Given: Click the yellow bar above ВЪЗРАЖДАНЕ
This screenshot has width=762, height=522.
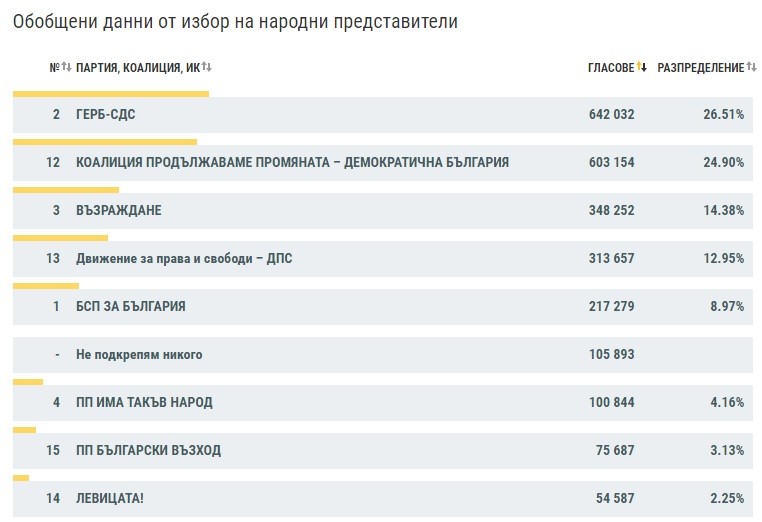Looking at the screenshot, I should [x=66, y=189].
